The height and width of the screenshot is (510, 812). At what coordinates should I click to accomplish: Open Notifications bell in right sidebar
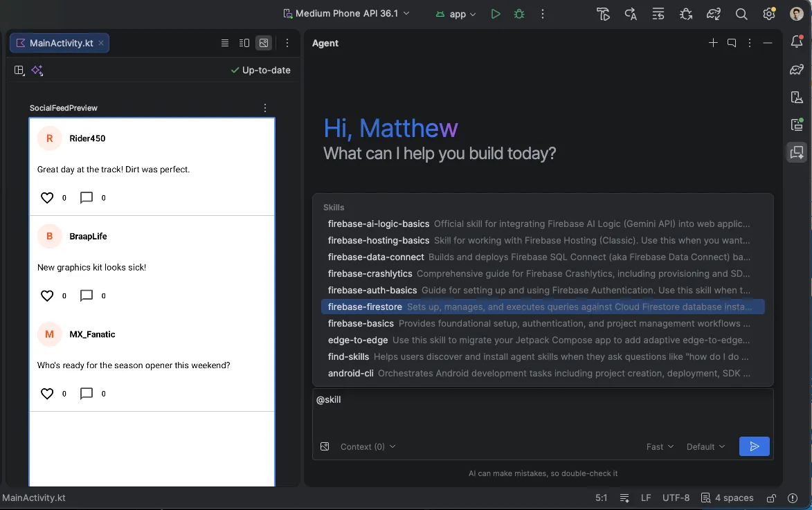[797, 42]
